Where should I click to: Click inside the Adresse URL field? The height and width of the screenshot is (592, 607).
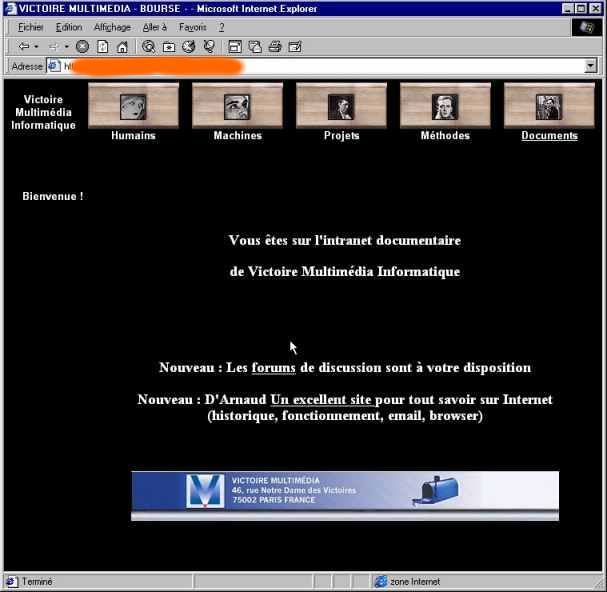coord(323,66)
